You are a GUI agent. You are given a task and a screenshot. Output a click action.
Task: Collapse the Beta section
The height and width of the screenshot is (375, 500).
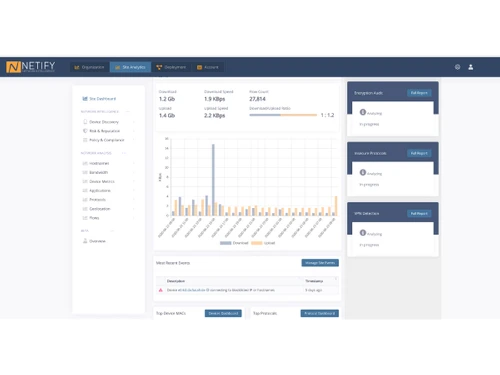tap(112, 231)
